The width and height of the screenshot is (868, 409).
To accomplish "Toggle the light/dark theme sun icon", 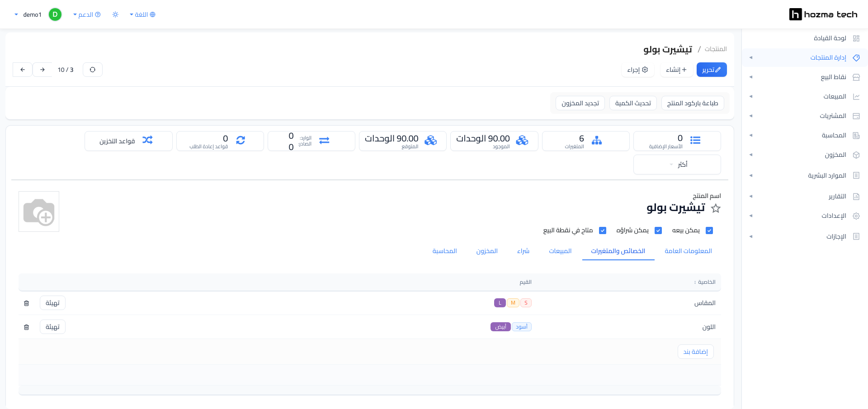I will (115, 14).
